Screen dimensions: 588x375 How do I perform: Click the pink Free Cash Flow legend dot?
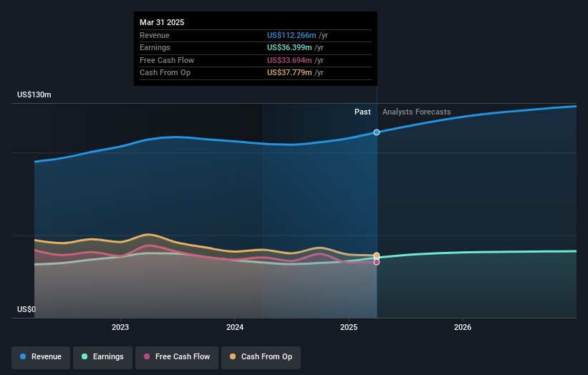tap(147, 356)
